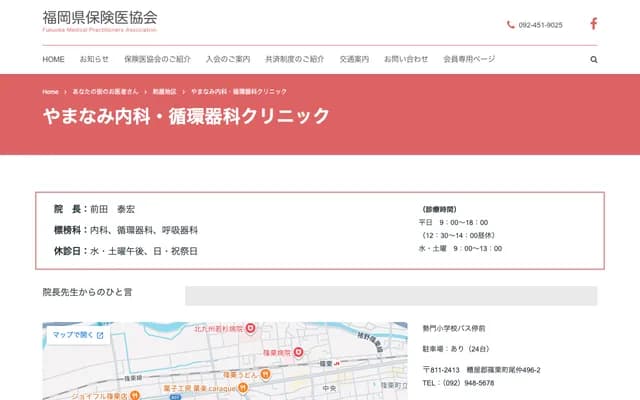
Task: Click the 粕屋地区 breadcrumb link
Action: [164, 92]
